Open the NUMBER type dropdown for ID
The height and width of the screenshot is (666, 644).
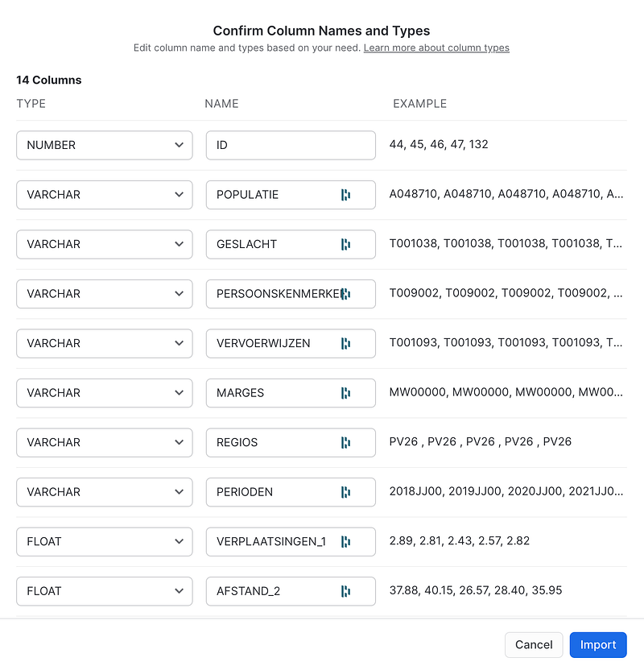pyautogui.click(x=105, y=145)
